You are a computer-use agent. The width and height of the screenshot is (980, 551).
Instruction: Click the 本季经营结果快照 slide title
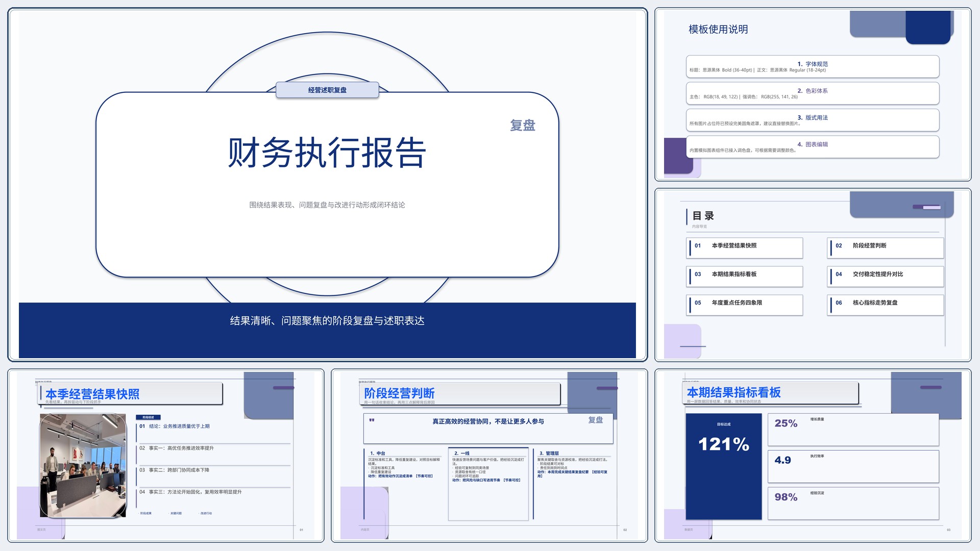tap(92, 394)
